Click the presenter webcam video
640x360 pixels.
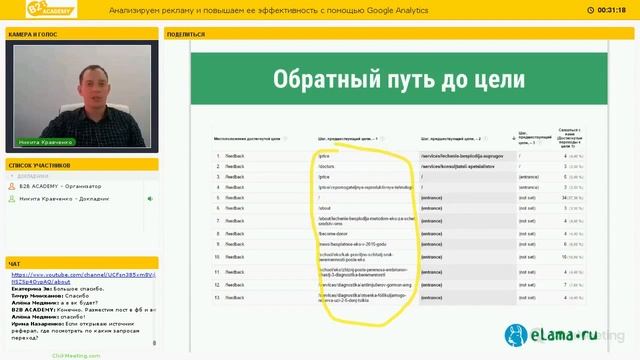82,96
